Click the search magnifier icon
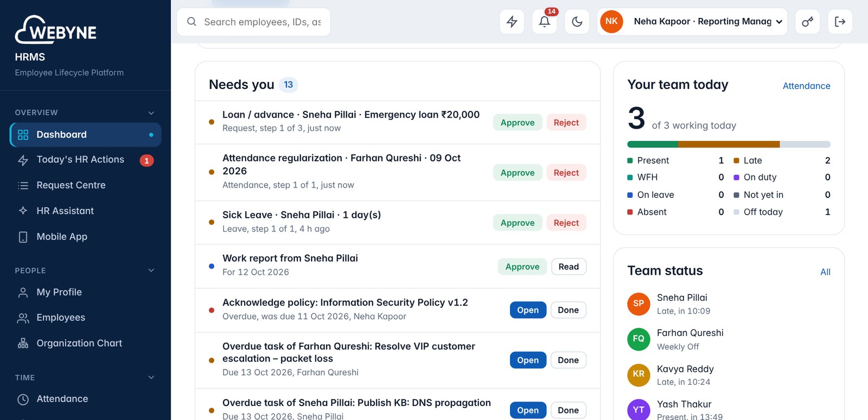This screenshot has height=420, width=868. (192, 22)
